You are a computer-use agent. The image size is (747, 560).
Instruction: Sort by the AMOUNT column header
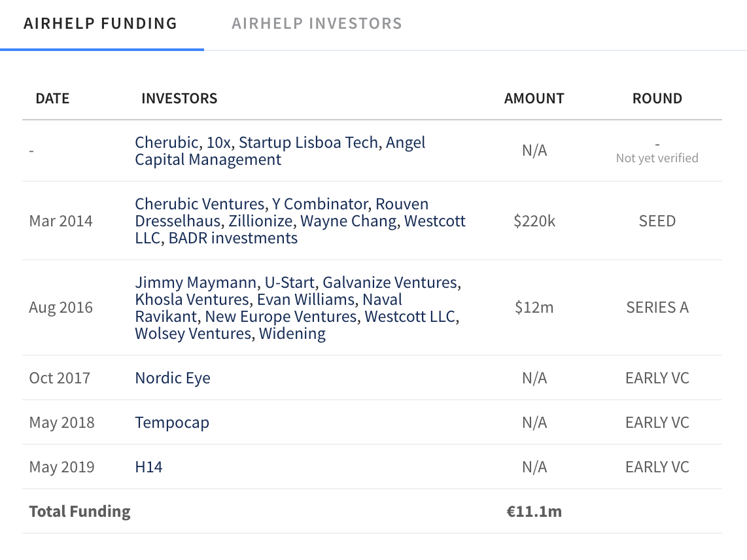point(534,98)
